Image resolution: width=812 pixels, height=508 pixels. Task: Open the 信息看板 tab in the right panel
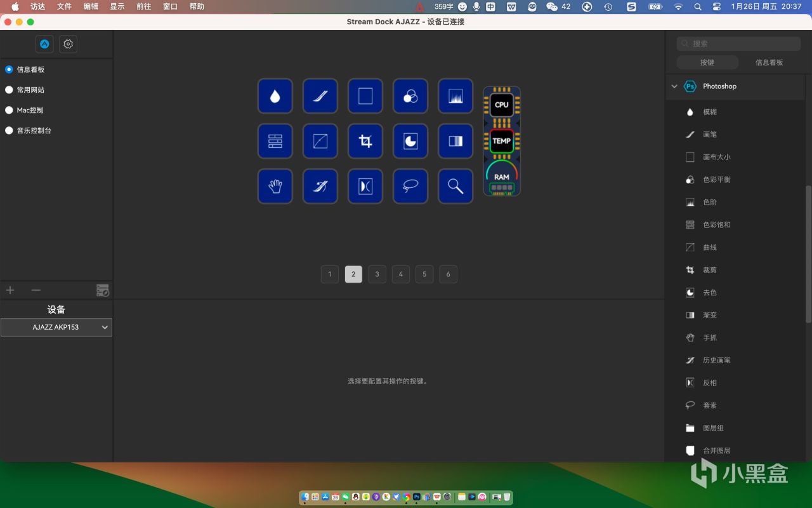pos(769,62)
